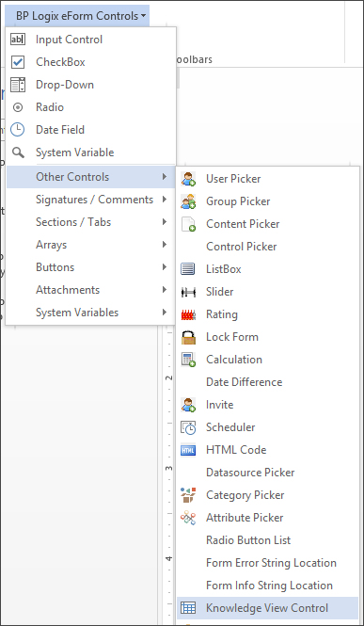364x626 pixels.
Task: Insert a Date Field from the menu
Action: (91, 130)
